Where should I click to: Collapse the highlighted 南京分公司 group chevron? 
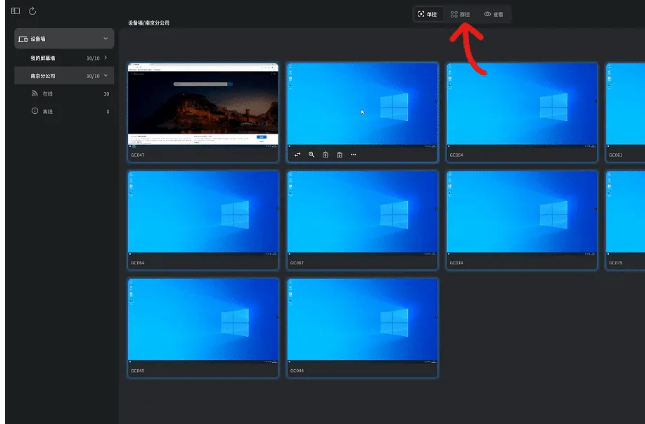106,76
